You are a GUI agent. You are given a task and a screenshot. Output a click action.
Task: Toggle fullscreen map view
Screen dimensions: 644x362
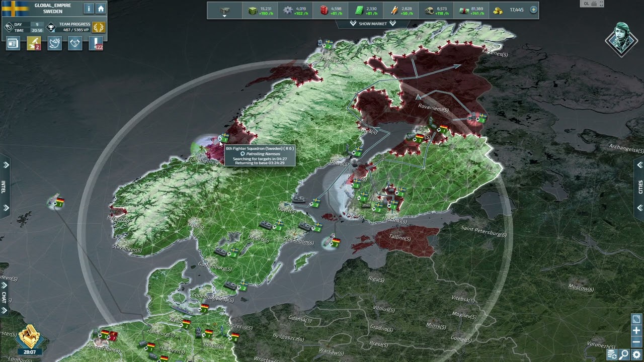[636, 319]
